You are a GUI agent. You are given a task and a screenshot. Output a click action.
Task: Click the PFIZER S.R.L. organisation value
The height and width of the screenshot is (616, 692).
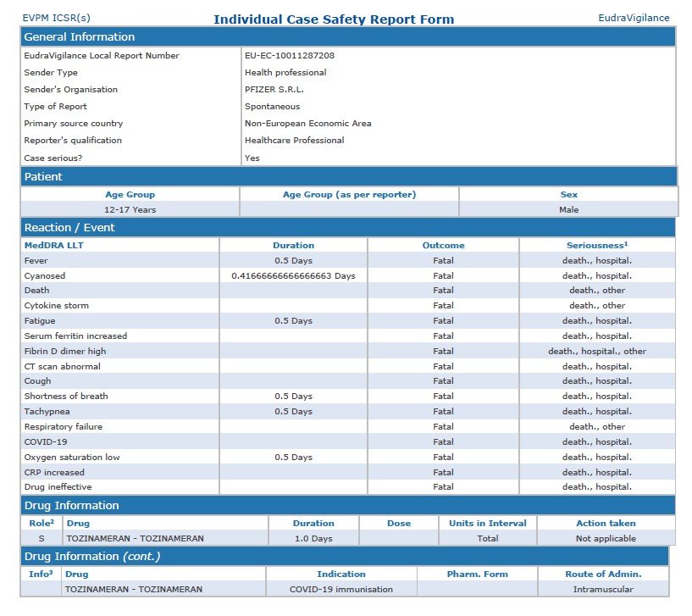click(274, 90)
